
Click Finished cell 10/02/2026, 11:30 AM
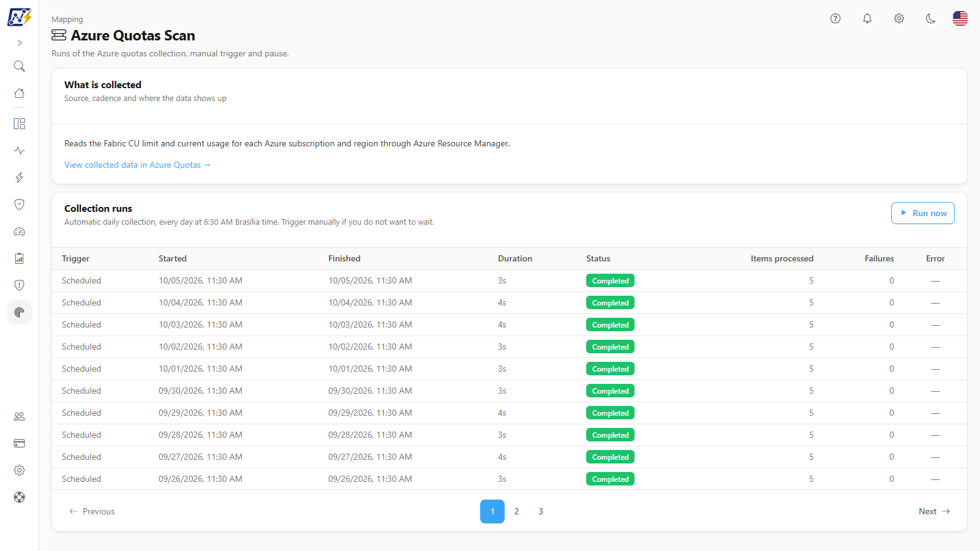point(370,347)
